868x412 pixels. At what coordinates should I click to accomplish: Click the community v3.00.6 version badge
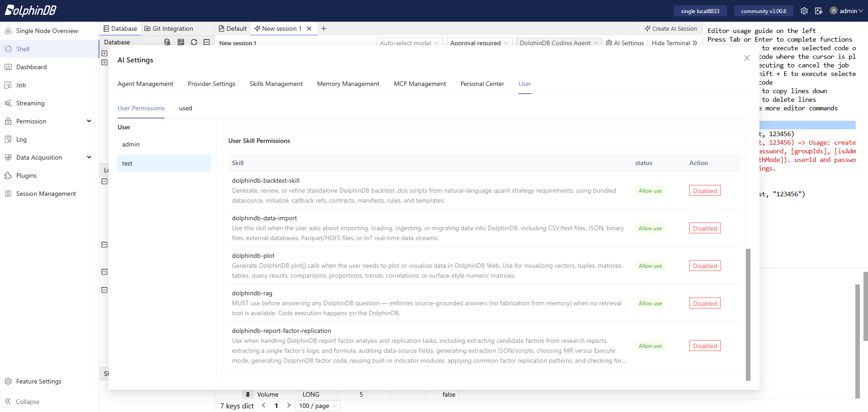pos(764,11)
